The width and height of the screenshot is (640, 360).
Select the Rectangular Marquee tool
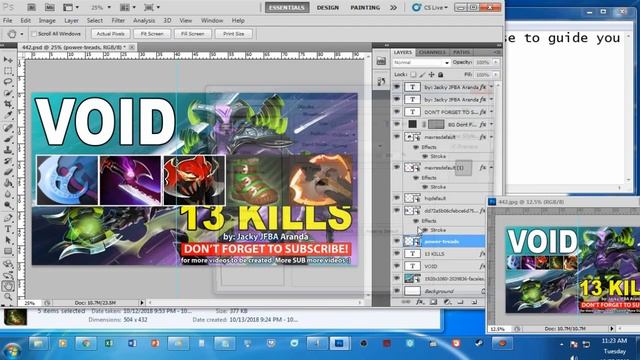8,71
